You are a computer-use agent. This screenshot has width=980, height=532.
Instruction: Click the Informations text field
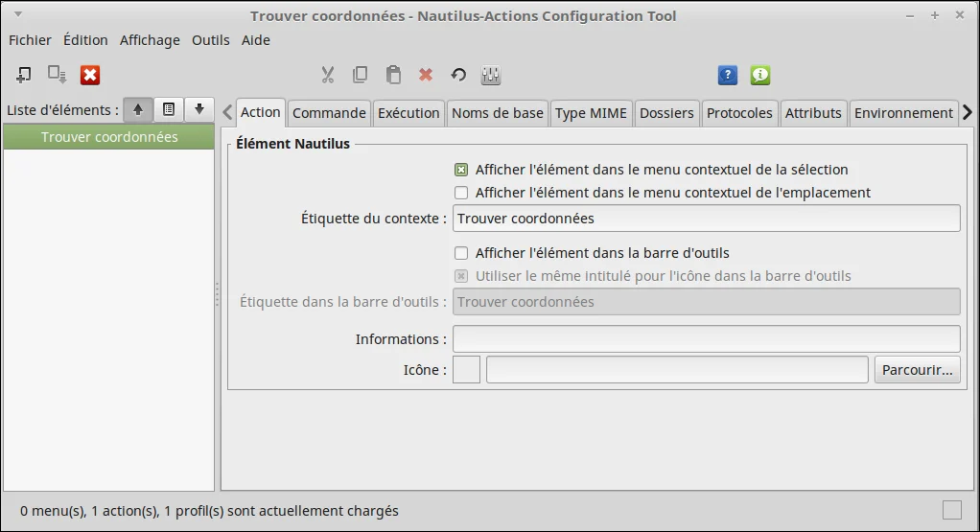pos(707,339)
